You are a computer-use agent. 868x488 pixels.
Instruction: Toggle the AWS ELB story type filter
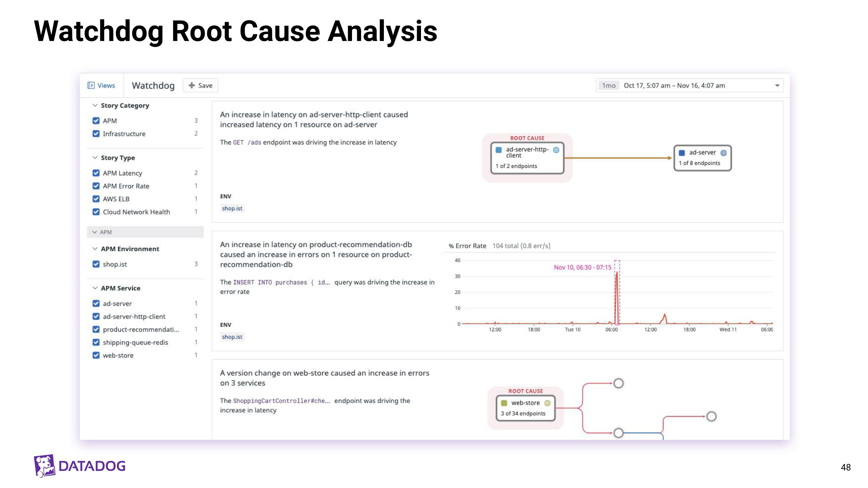coord(98,198)
